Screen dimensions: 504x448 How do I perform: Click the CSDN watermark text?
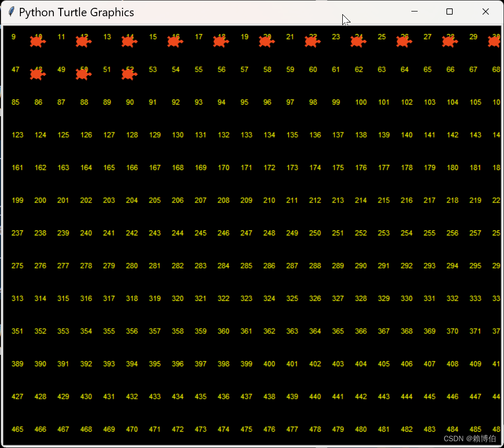pos(469,439)
